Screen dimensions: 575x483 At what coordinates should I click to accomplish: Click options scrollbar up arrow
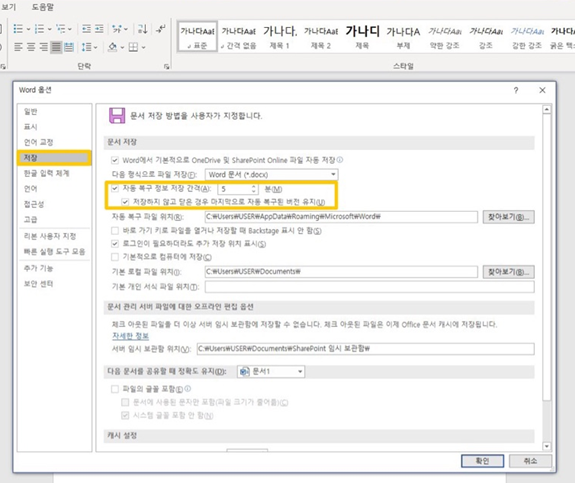[547, 109]
